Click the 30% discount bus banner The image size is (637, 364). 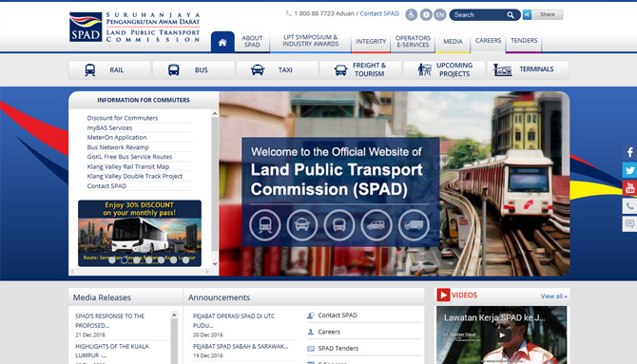[140, 233]
